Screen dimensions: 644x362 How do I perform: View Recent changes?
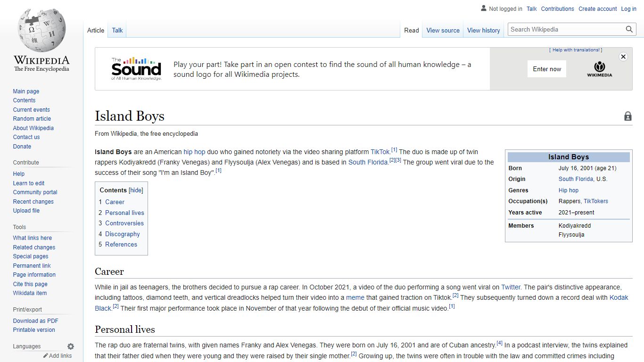pos(33,202)
